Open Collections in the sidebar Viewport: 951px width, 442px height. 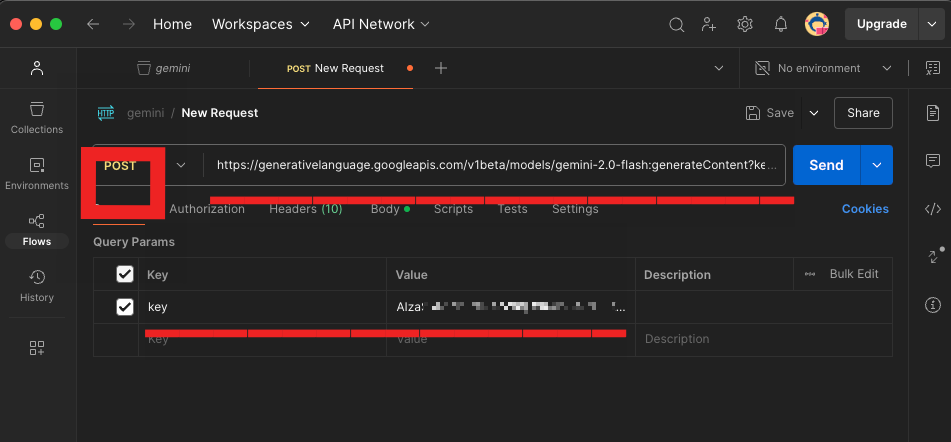tap(37, 118)
